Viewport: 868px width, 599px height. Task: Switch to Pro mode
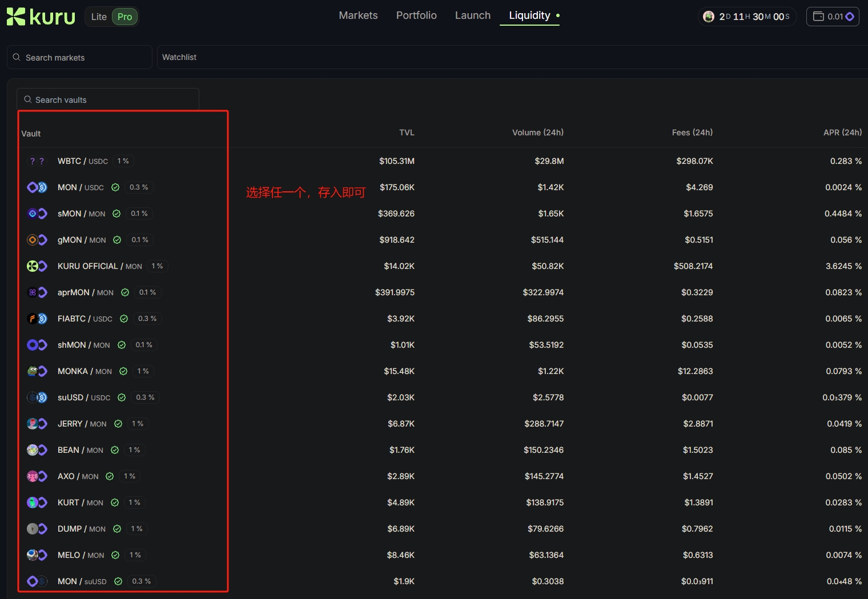(124, 17)
